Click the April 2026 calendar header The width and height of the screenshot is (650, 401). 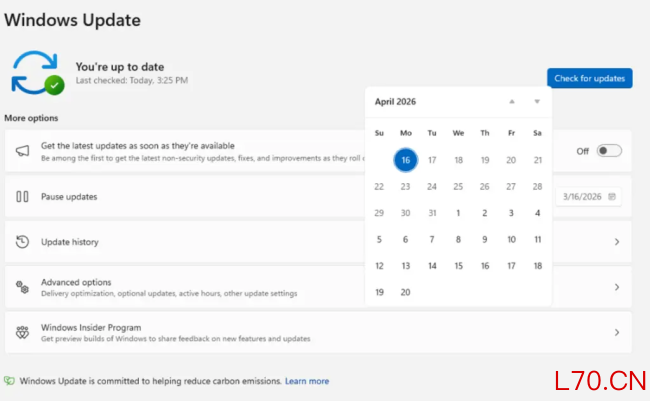[x=395, y=102]
